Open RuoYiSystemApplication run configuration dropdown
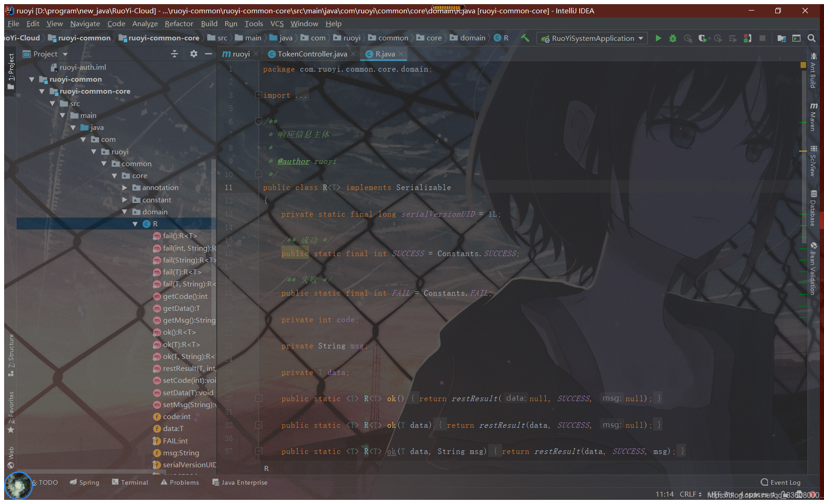Viewport: 824px width, 504px height. pyautogui.click(x=592, y=38)
